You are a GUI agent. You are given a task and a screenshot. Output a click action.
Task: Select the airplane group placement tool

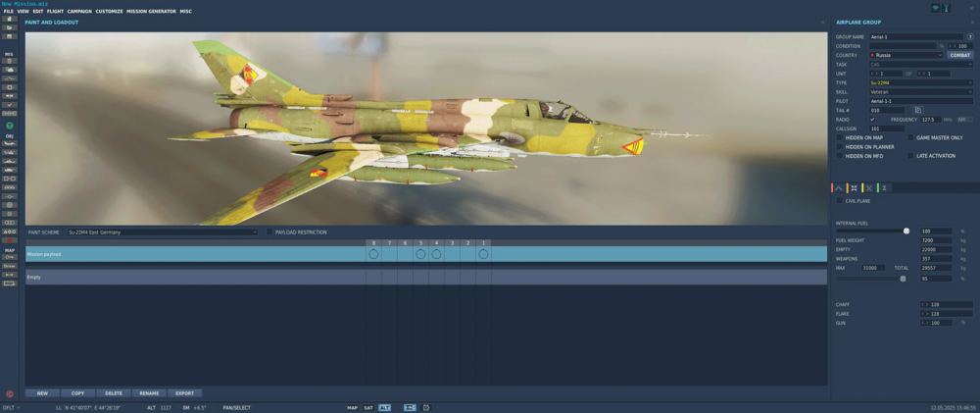(x=10, y=143)
